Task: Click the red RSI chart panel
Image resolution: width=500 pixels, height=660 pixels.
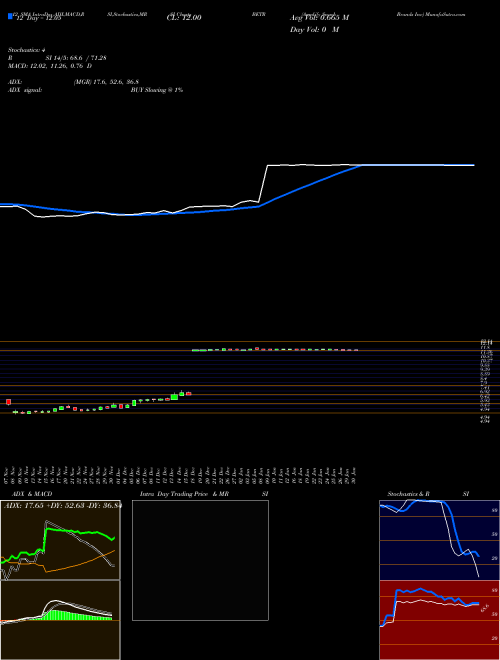Action: [439, 620]
